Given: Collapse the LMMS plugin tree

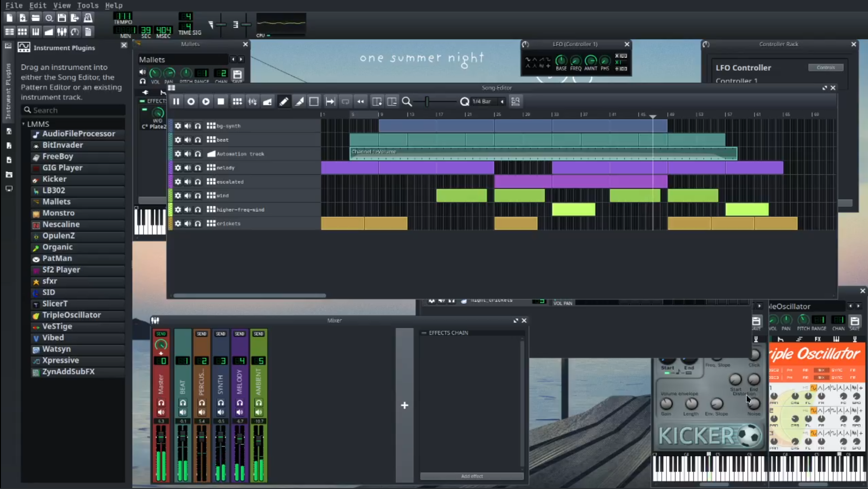Looking at the screenshot, I should [x=24, y=124].
